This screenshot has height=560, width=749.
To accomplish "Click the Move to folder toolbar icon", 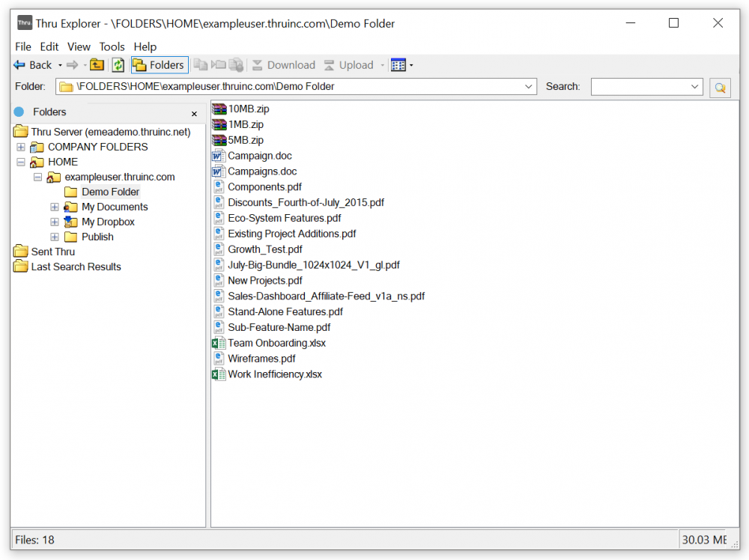I will (x=218, y=65).
